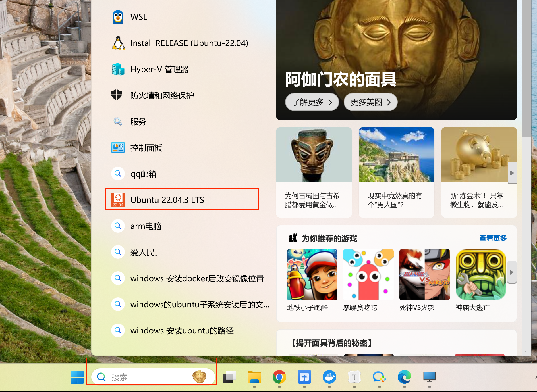Image resolution: width=537 pixels, height=392 pixels.
Task: Click the 了解更多 button
Action: tap(312, 102)
